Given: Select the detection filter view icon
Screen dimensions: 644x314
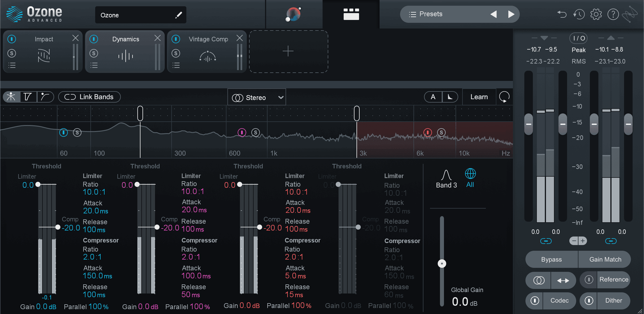Looking at the screenshot, I should pyautogui.click(x=28, y=97).
